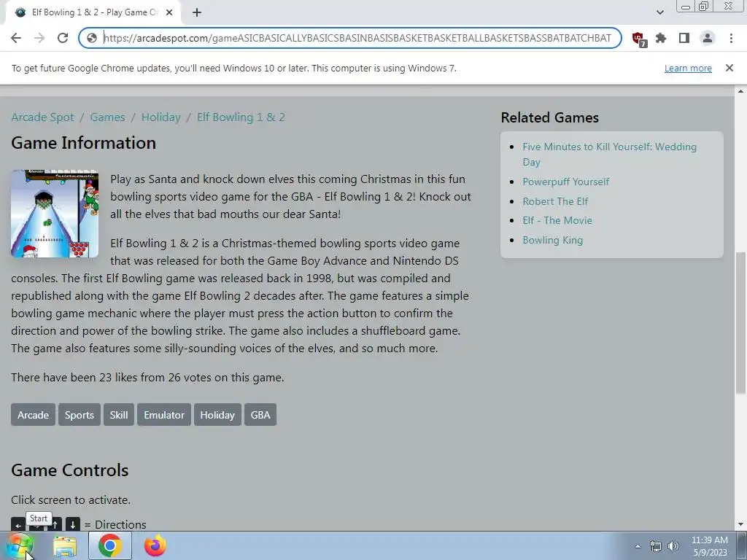Viewport: 747px width, 560px height.
Task: Open the Chrome three-dot menu
Action: coord(731,38)
